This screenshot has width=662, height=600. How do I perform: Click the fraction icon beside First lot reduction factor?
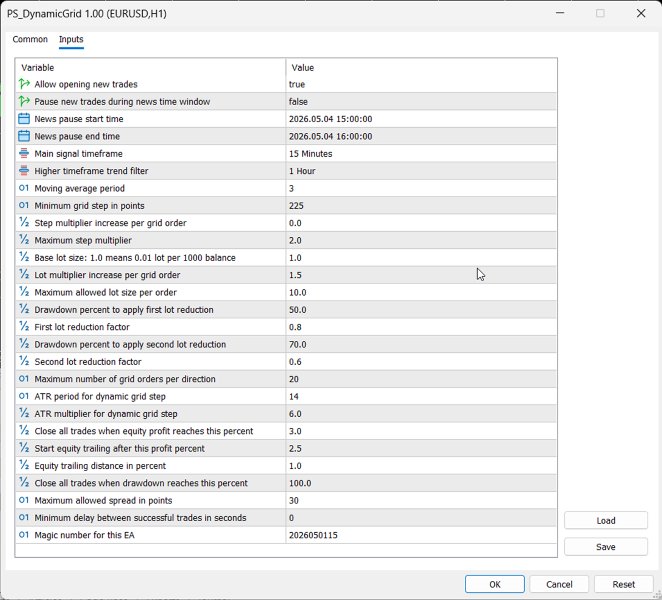tap(24, 326)
